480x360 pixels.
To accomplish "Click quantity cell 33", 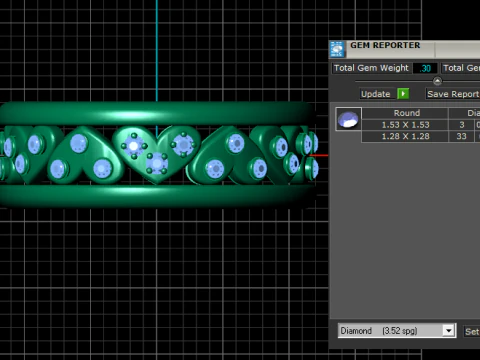I will coord(462,136).
